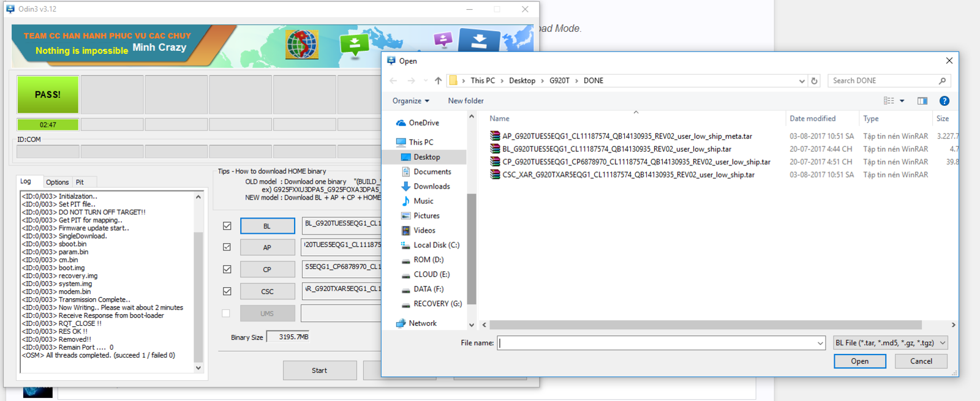
Task: Expand the view options dropdown arrow
Action: pos(902,101)
